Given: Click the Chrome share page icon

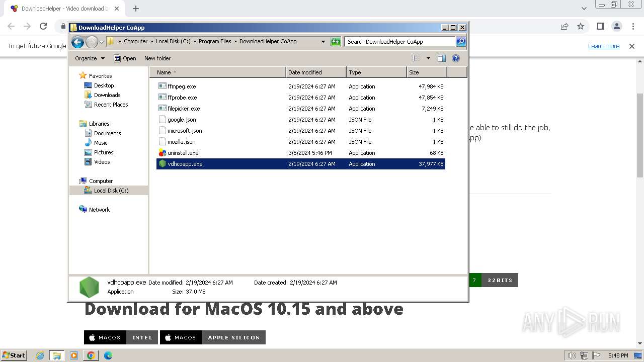Looking at the screenshot, I should [565, 26].
